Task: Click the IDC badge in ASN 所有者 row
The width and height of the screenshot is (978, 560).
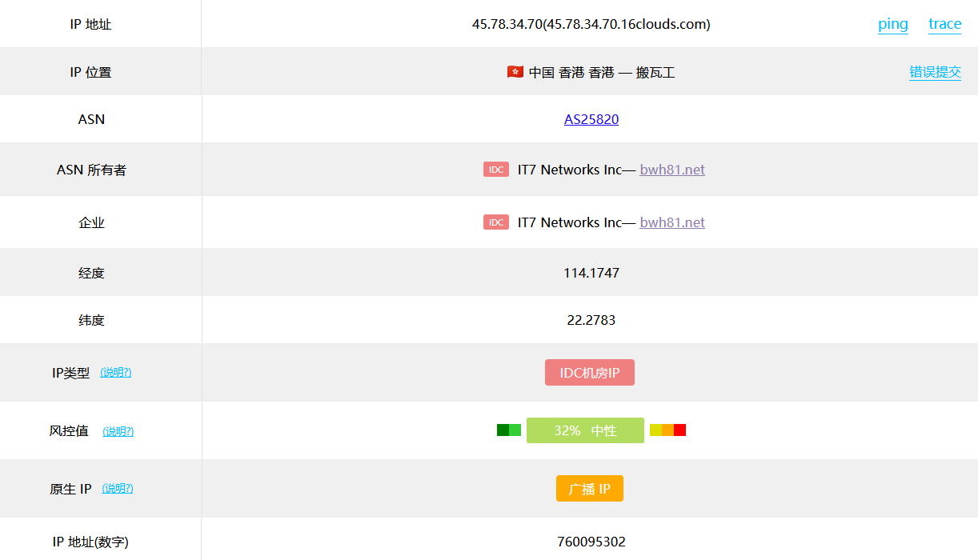Action: (x=496, y=170)
